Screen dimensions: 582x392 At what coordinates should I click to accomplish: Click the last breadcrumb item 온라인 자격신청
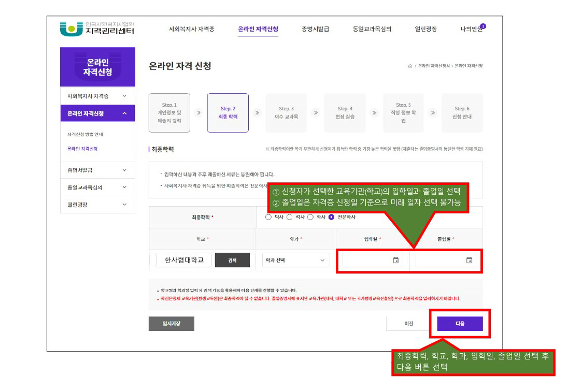pyautogui.click(x=469, y=66)
